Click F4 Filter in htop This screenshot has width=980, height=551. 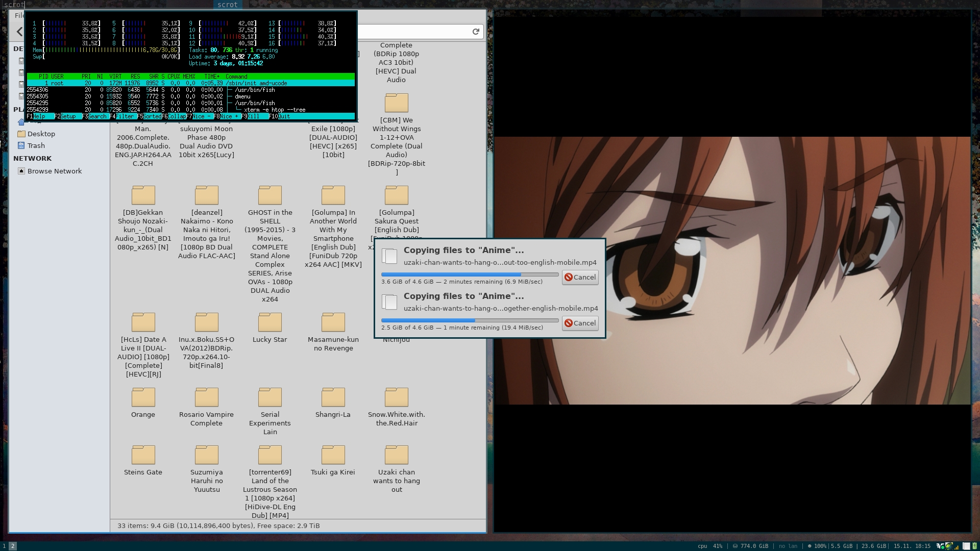pos(123,116)
